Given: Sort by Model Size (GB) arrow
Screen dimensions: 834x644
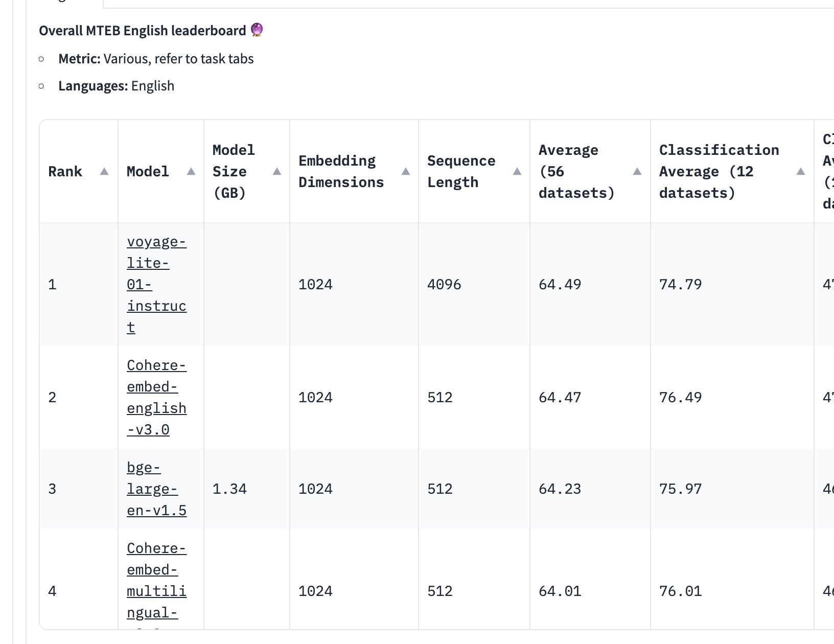Looking at the screenshot, I should click(277, 172).
